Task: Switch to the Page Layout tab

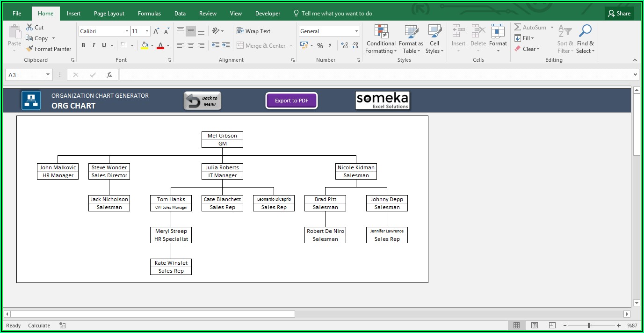Action: (109, 14)
